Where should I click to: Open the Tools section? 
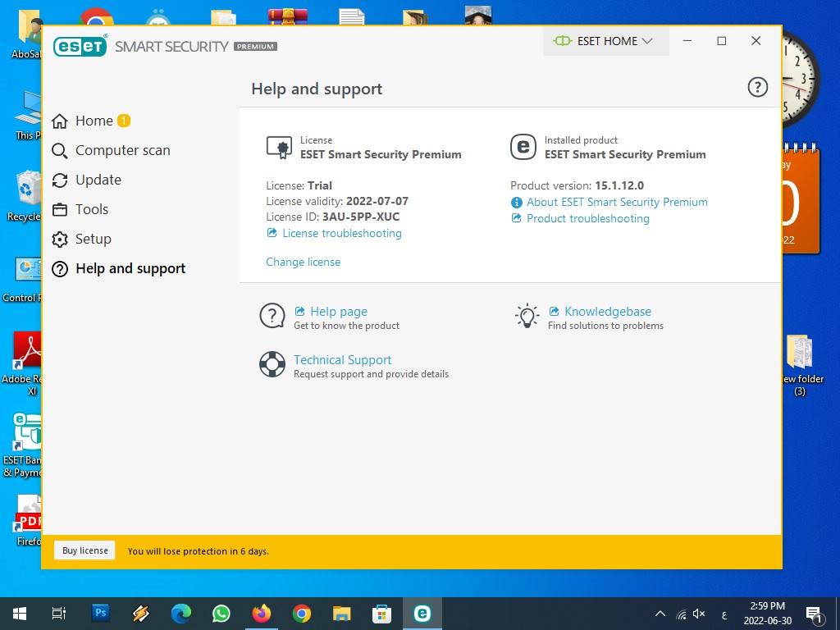point(80,209)
